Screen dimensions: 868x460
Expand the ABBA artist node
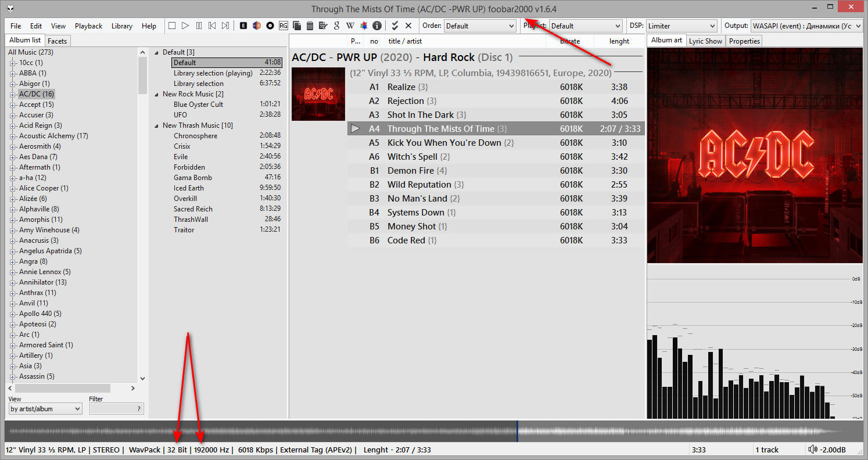point(13,73)
